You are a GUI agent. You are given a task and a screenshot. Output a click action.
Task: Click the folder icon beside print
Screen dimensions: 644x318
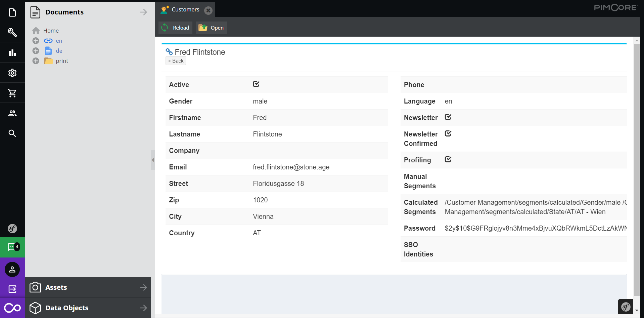(x=48, y=61)
